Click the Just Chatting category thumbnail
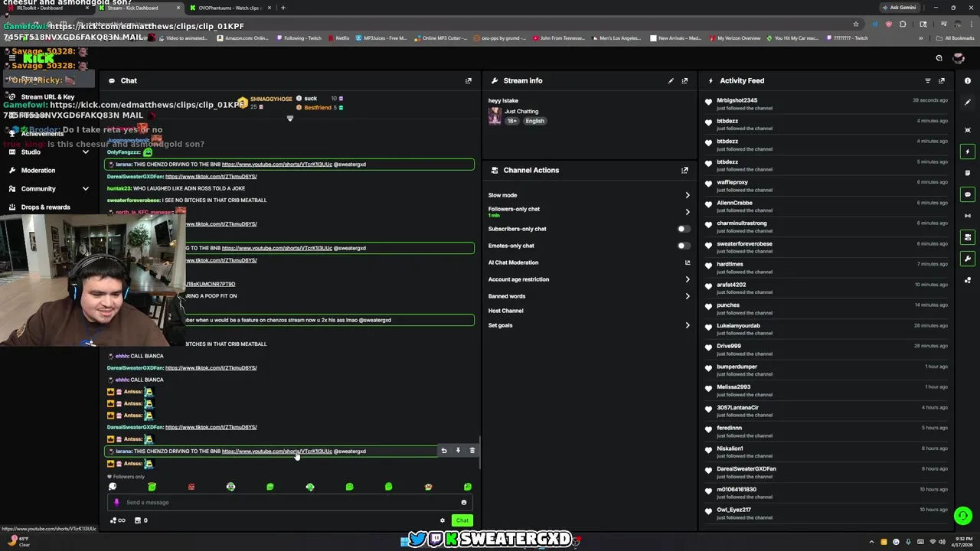980x551 pixels. point(495,116)
